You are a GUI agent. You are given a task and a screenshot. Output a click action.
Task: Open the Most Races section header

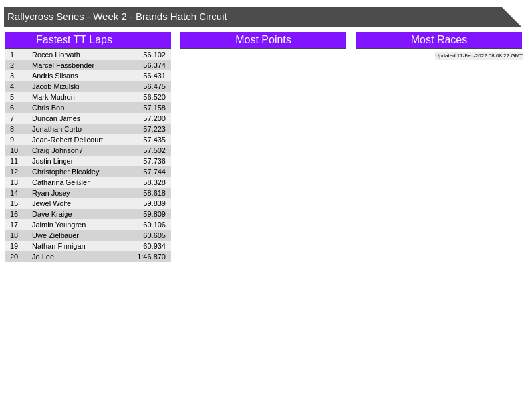tap(438, 40)
